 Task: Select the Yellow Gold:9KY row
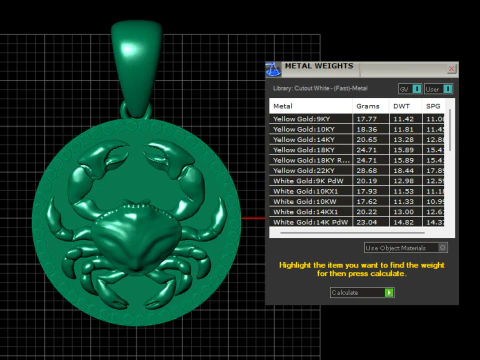click(357, 119)
